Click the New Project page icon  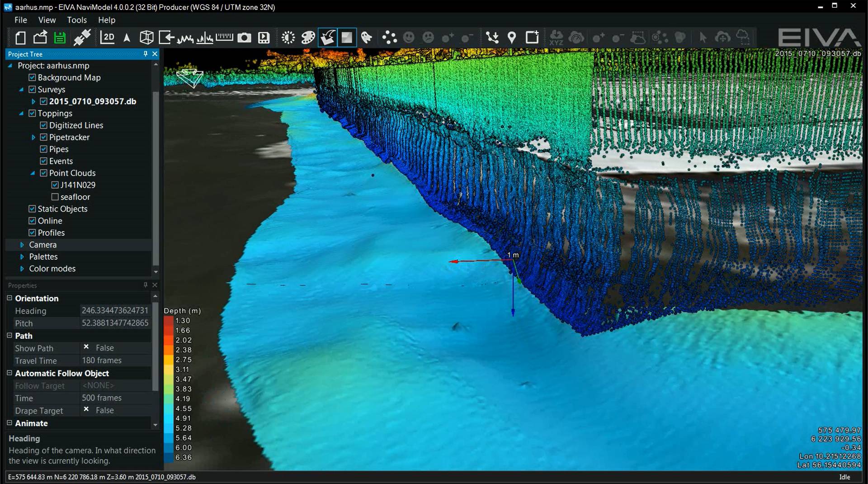pos(20,38)
